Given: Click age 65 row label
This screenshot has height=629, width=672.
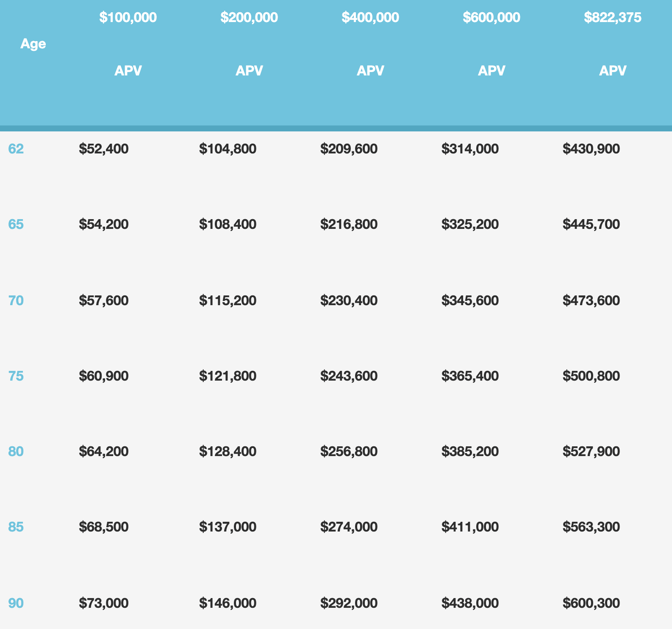Looking at the screenshot, I should [x=16, y=224].
